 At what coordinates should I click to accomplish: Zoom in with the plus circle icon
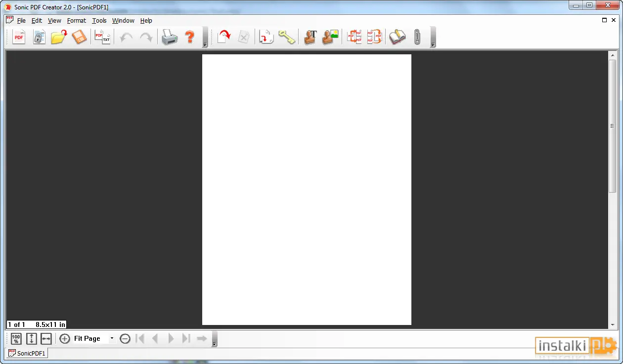65,339
